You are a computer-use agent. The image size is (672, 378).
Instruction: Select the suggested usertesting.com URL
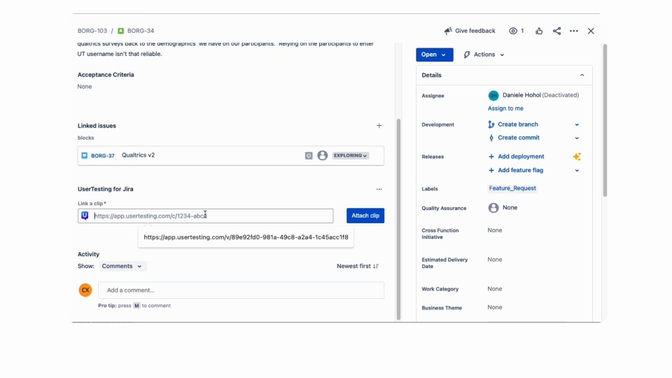click(246, 237)
